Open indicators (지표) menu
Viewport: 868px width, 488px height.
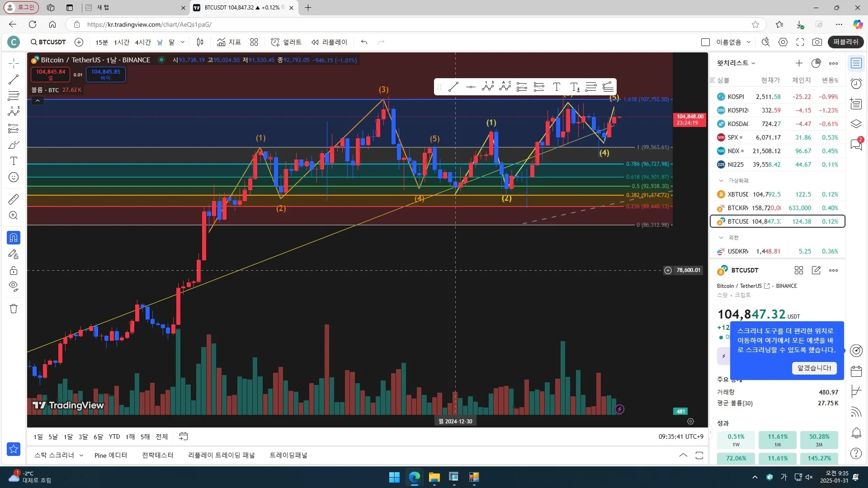(x=229, y=42)
